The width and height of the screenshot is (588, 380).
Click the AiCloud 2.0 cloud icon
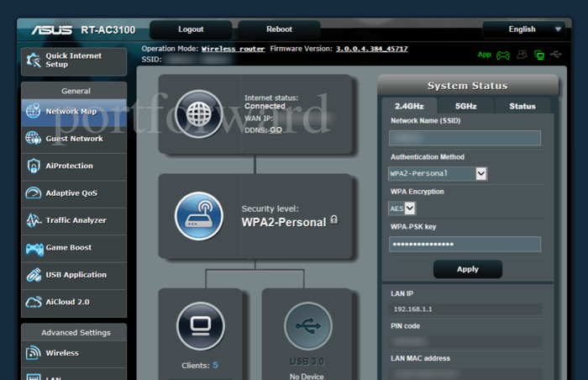tap(34, 302)
